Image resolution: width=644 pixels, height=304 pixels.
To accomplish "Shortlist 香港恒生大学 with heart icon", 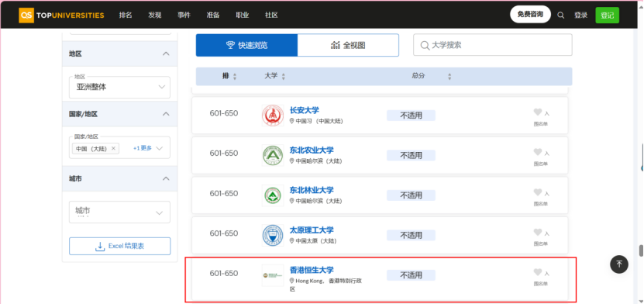I will [538, 272].
